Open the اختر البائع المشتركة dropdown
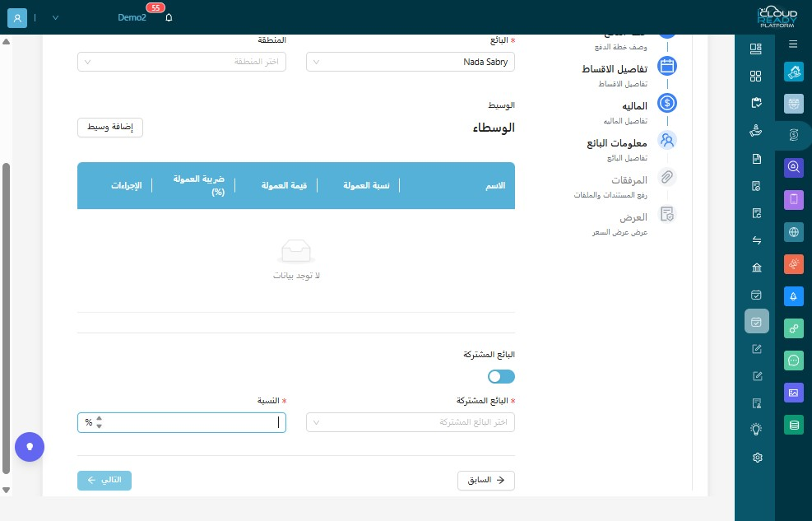The width and height of the screenshot is (812, 521). point(411,422)
